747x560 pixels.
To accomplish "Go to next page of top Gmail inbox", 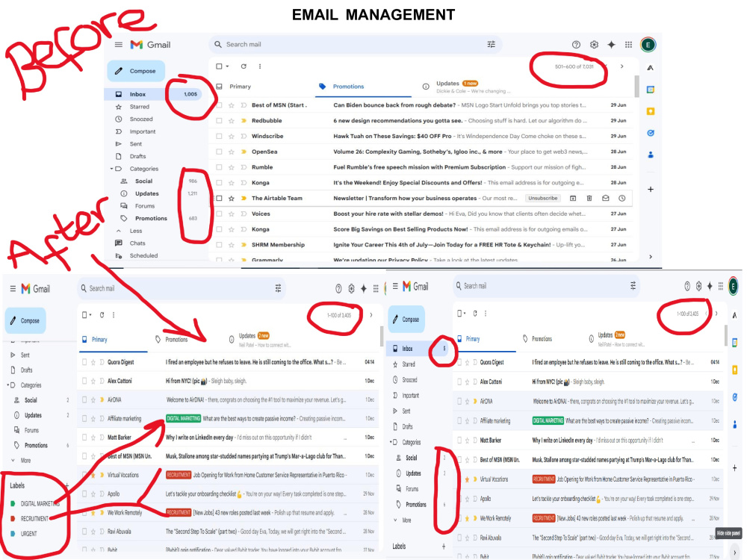I will click(622, 66).
